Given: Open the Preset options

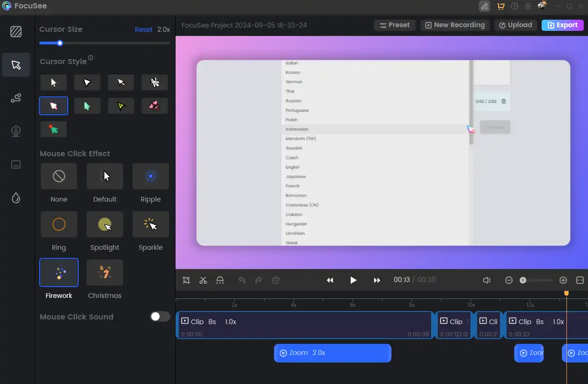Looking at the screenshot, I should [x=395, y=25].
